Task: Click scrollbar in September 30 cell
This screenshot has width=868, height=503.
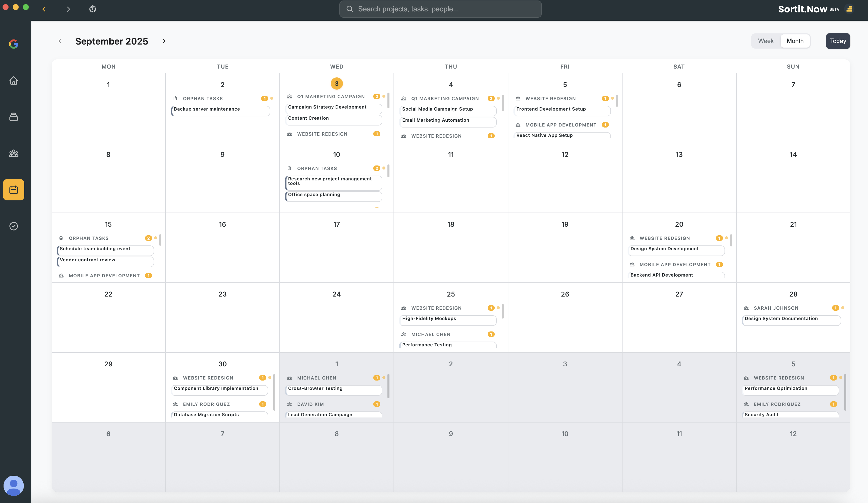Action: pos(274,392)
